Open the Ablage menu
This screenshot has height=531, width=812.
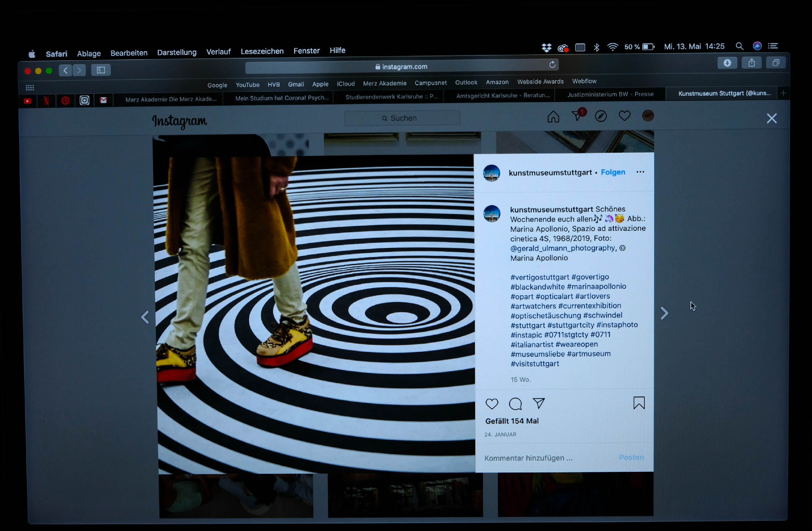pos(89,53)
